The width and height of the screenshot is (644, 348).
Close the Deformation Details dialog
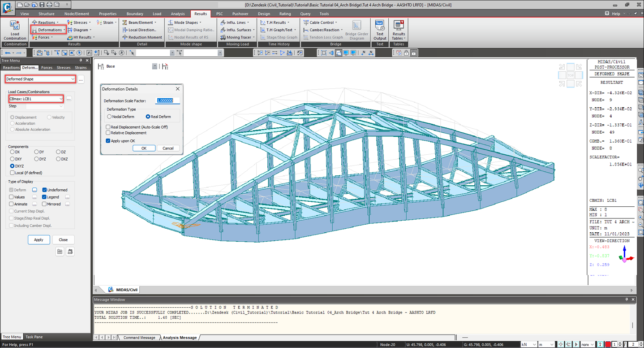click(x=177, y=89)
